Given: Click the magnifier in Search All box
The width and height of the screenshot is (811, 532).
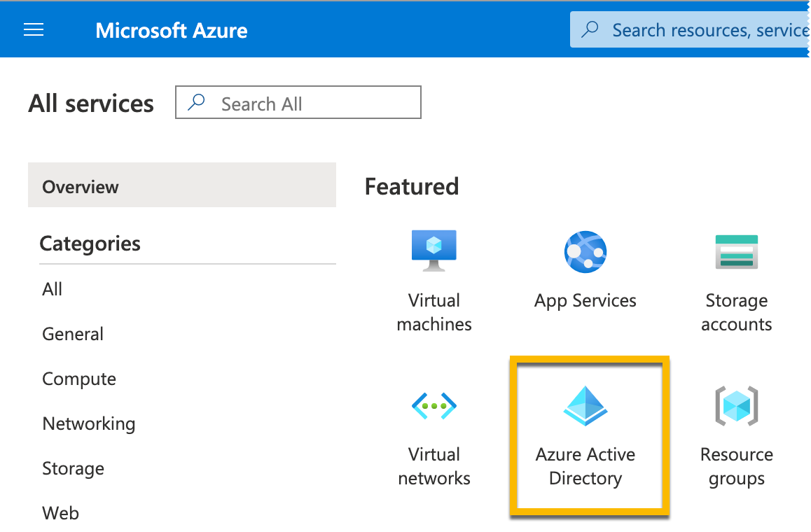Looking at the screenshot, I should point(196,102).
